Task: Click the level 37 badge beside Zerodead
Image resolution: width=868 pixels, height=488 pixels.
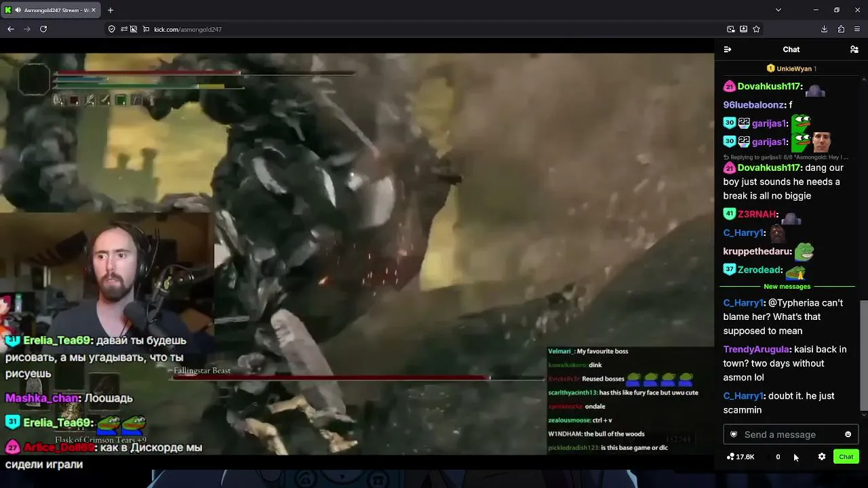Action: point(729,270)
